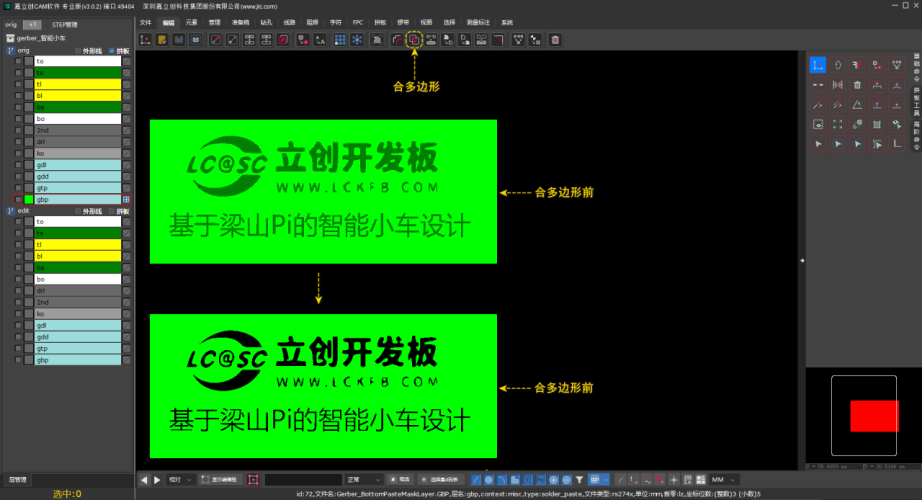Image resolution: width=922 pixels, height=500 pixels.
Task: Click the red trash delete icon in top toolbar
Action: point(555,40)
